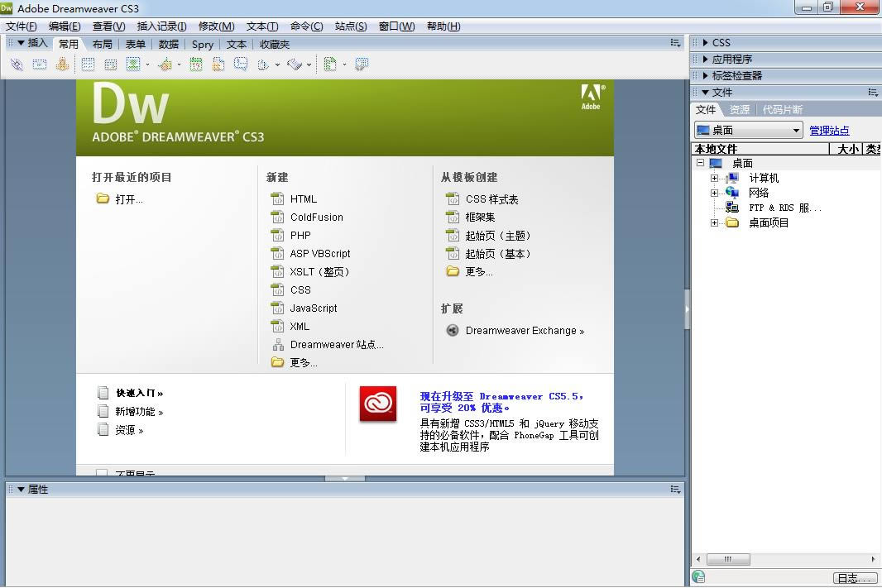
Task: Click the Email Link insert icon
Action: 39,65
